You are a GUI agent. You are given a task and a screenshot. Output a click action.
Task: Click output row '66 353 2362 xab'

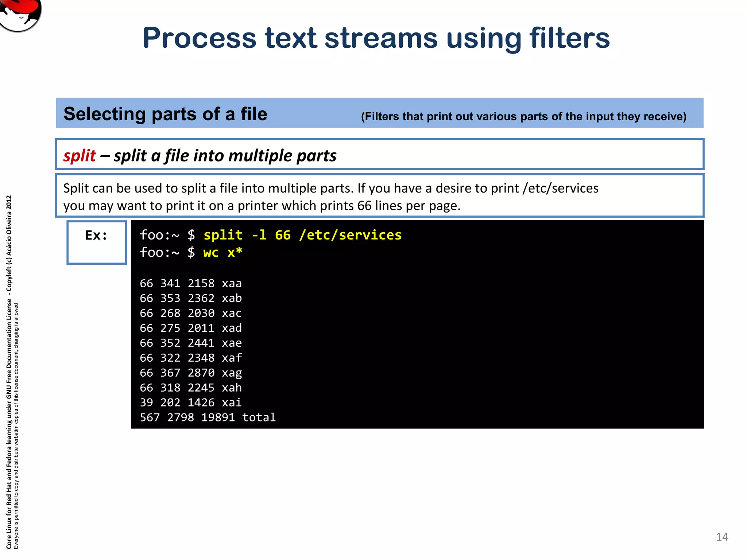pos(191,298)
